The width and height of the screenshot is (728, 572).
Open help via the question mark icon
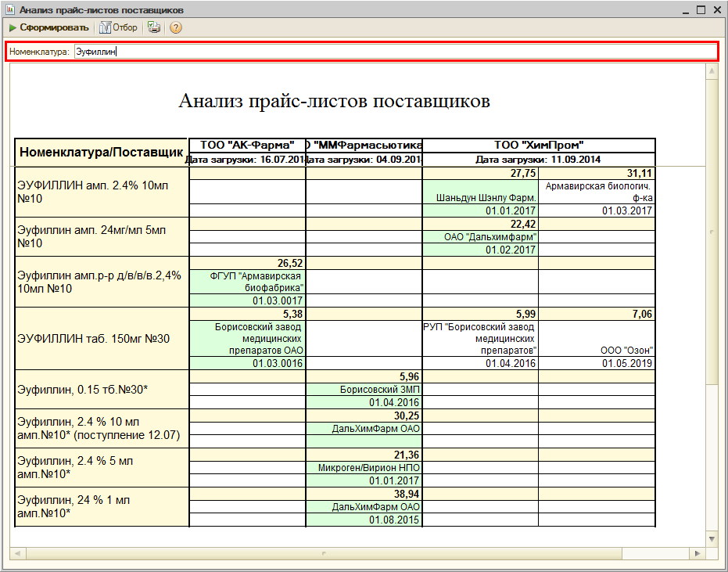(x=176, y=27)
